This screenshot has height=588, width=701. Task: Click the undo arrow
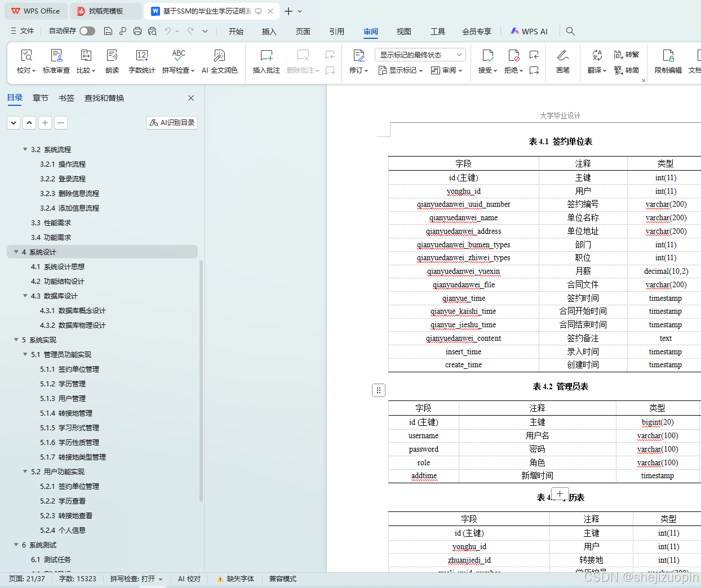167,31
